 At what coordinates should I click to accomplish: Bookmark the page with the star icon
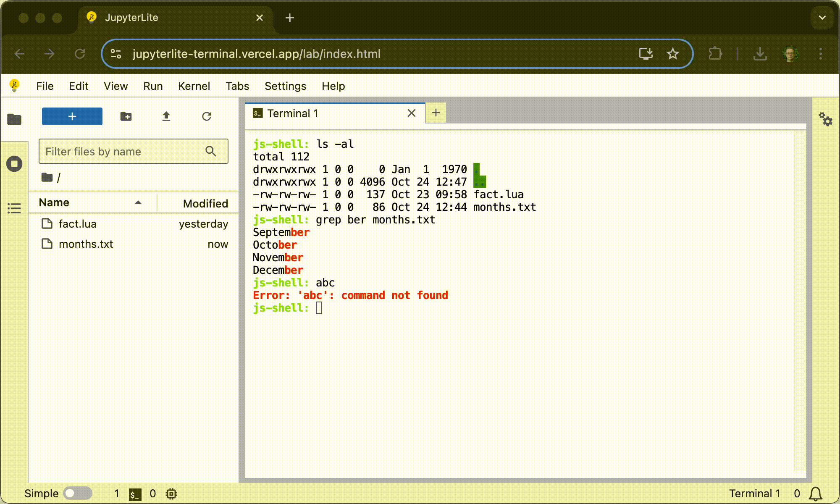click(x=672, y=54)
